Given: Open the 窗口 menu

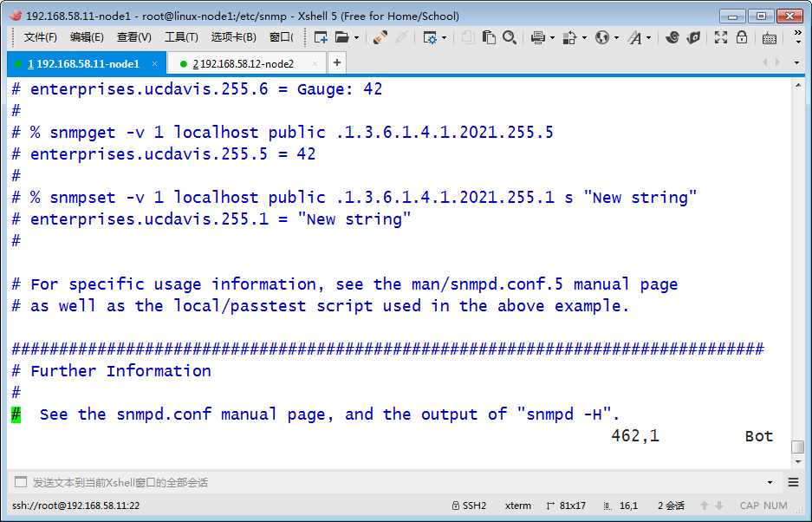Looking at the screenshot, I should (x=281, y=37).
